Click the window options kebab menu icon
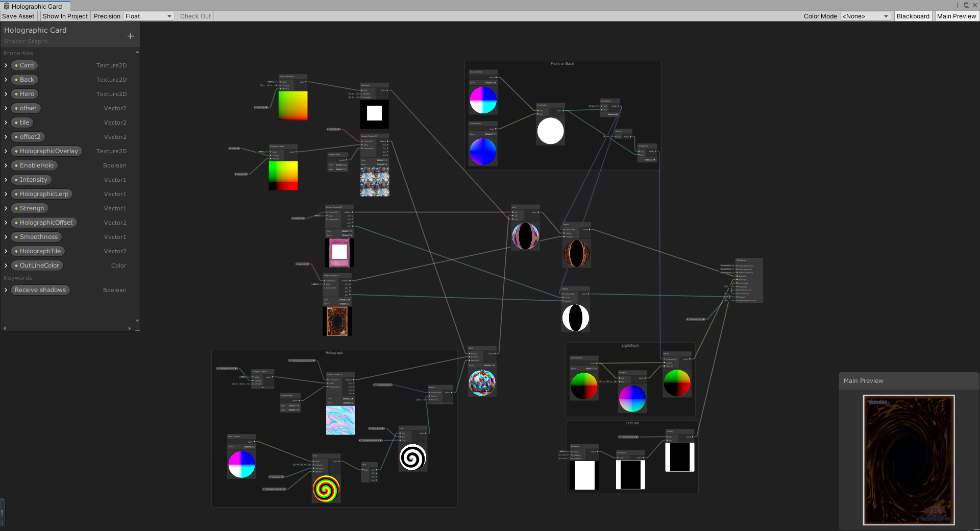The image size is (980, 531). 957,5
